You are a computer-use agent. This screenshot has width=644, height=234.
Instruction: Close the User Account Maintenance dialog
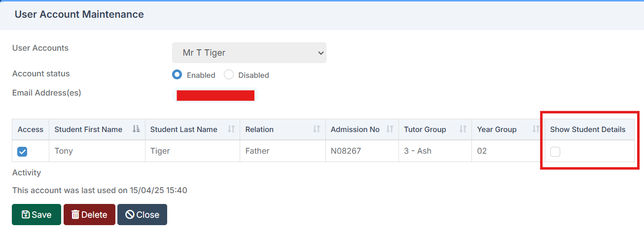pos(142,215)
